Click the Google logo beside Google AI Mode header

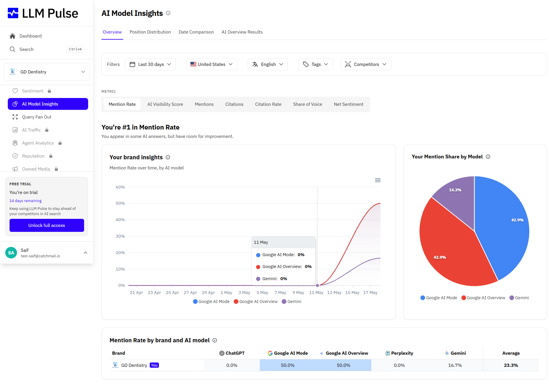click(x=270, y=353)
